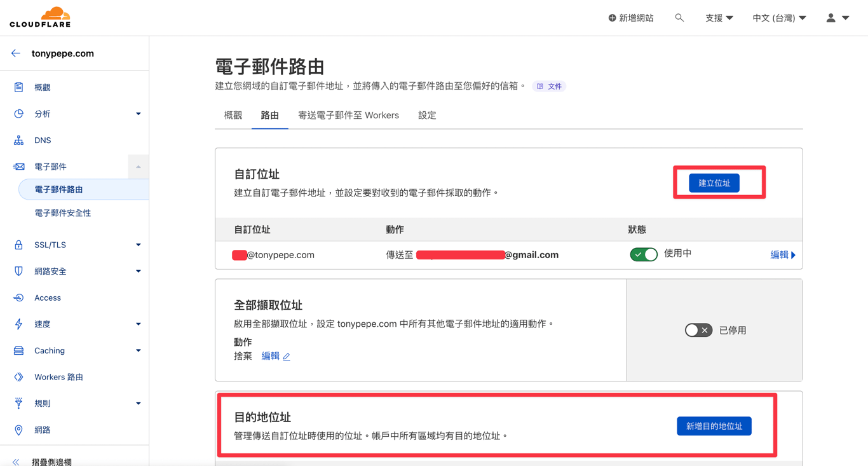Click 編輯 link for the tonypepe.com address
The height and width of the screenshot is (466, 868).
783,255
